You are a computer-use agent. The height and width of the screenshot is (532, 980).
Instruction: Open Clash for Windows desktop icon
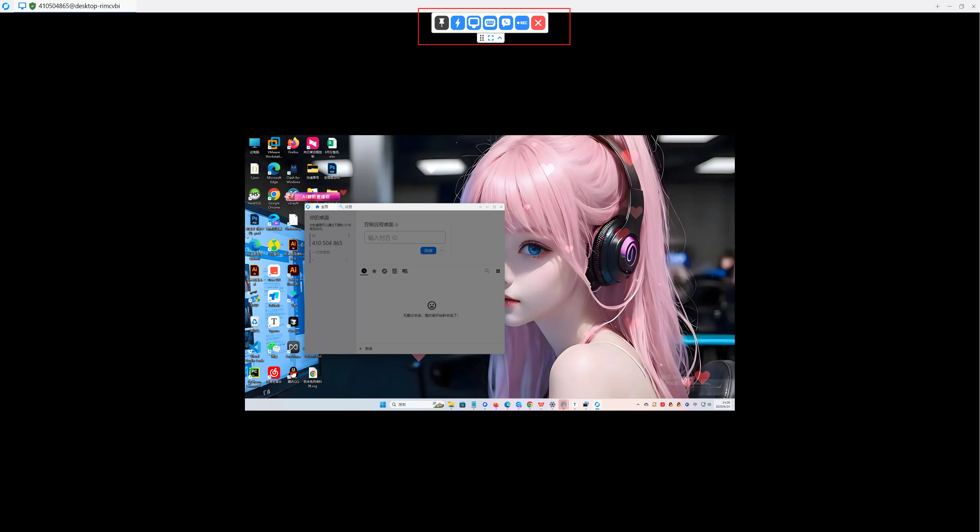[x=293, y=173]
